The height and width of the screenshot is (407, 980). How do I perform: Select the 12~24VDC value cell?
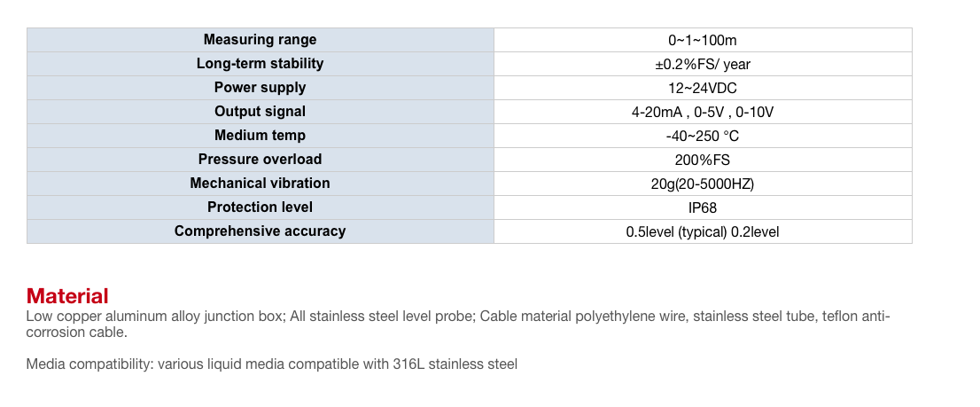tap(703, 88)
